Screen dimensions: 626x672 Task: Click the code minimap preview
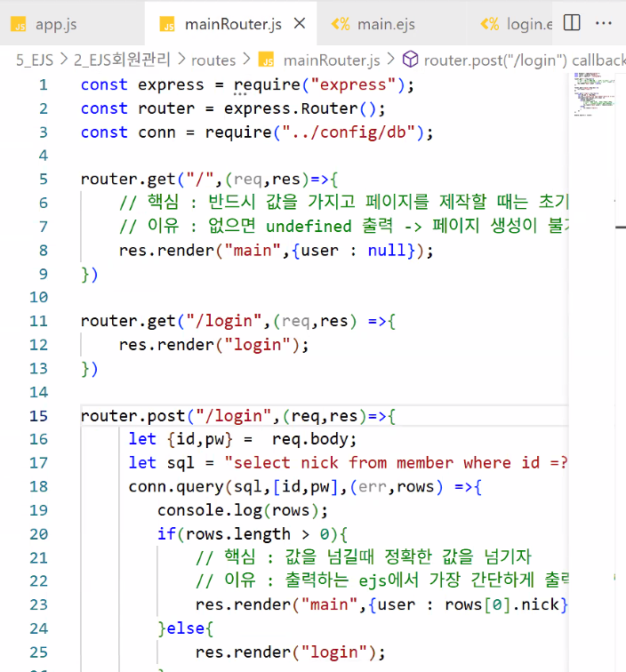click(594, 94)
